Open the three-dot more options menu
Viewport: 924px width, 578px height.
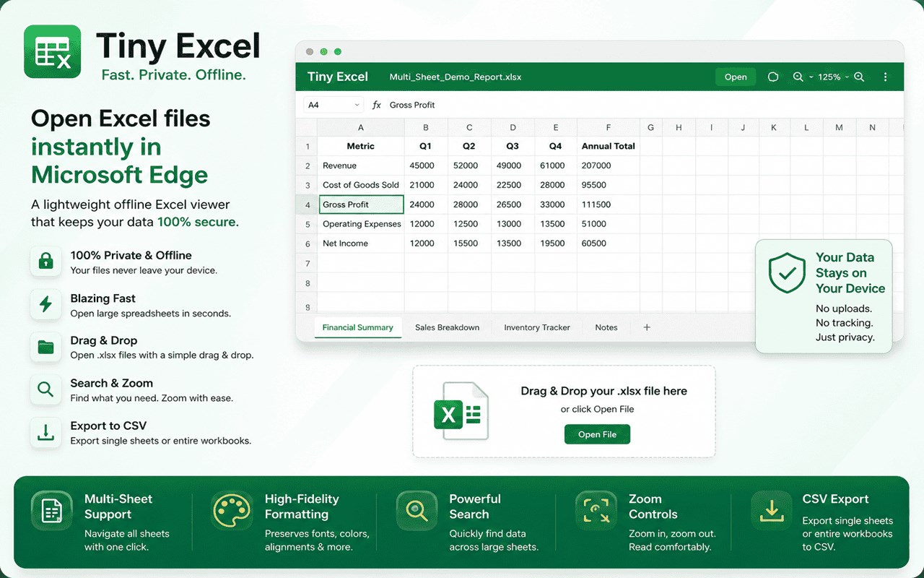(886, 77)
